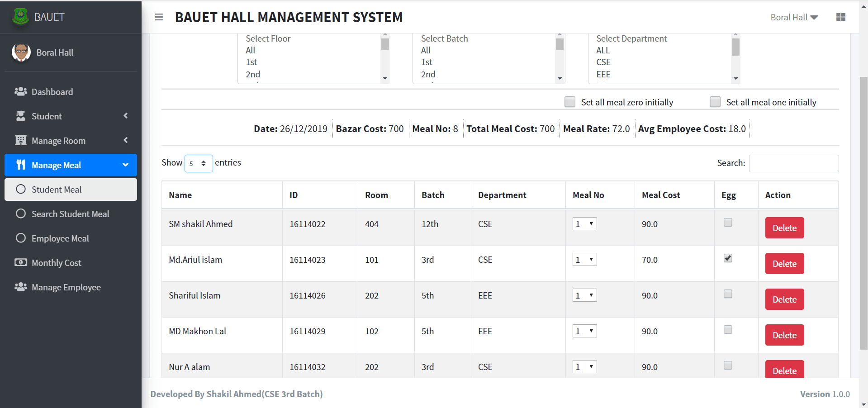
Task: Open Search Student Meal page
Action: click(x=71, y=214)
